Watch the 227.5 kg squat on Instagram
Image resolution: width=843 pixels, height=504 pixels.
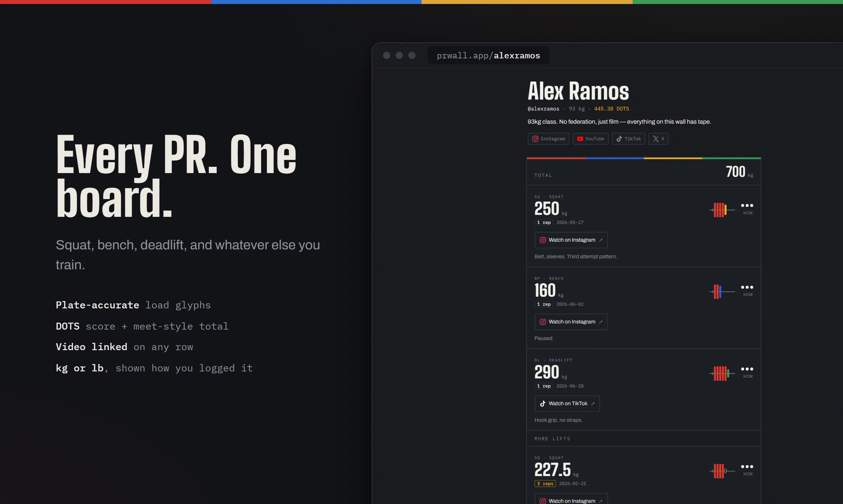(x=571, y=499)
